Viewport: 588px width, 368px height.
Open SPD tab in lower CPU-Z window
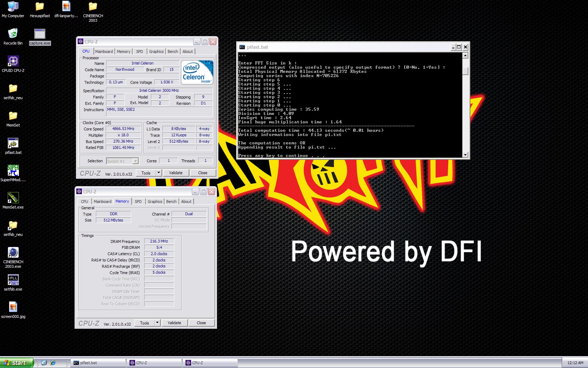click(x=138, y=202)
